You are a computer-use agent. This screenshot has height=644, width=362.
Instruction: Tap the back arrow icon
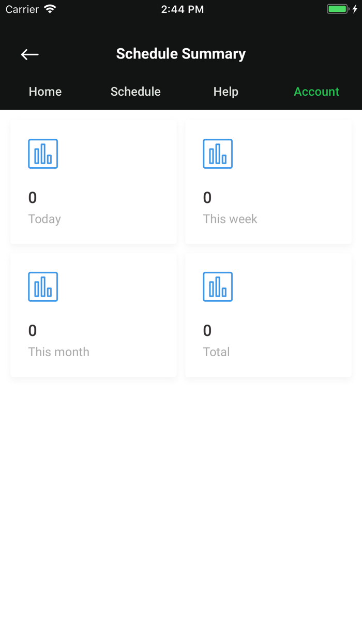point(30,54)
